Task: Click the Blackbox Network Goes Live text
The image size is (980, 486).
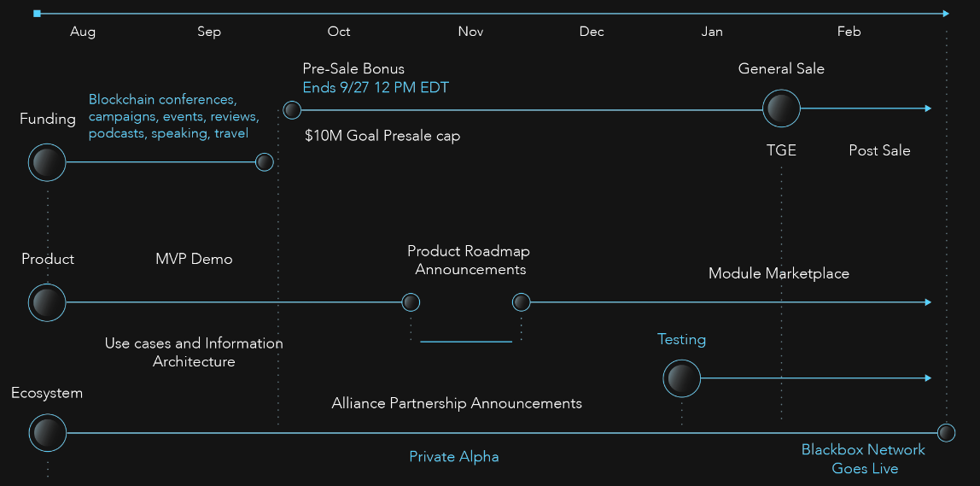Action: (863, 459)
